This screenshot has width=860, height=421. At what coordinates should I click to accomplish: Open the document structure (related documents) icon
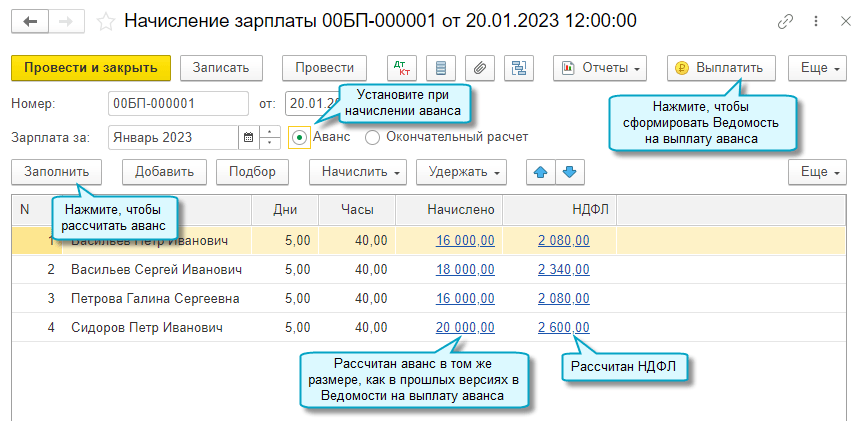[x=519, y=68]
